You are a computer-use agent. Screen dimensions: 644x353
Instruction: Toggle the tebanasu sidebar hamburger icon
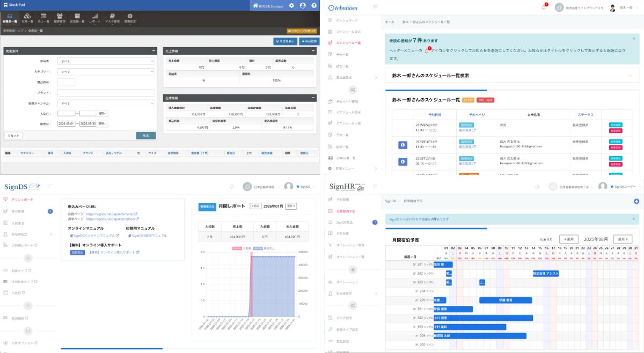375,8
